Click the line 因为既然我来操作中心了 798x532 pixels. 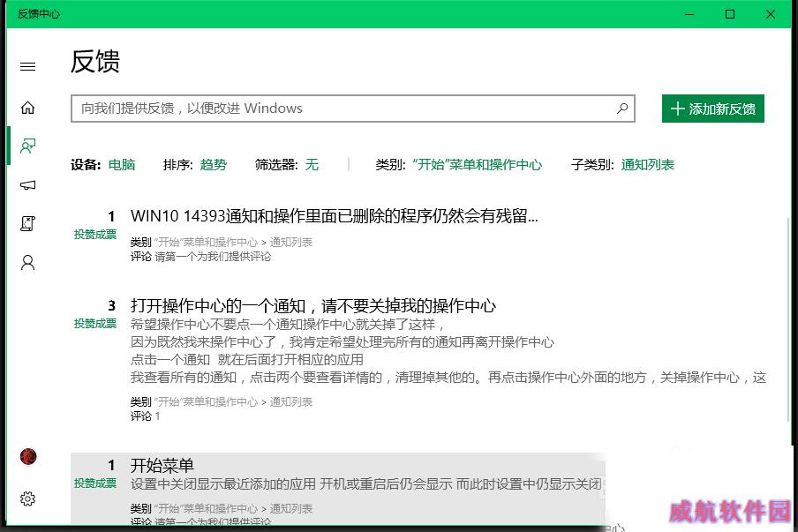[x=343, y=342]
